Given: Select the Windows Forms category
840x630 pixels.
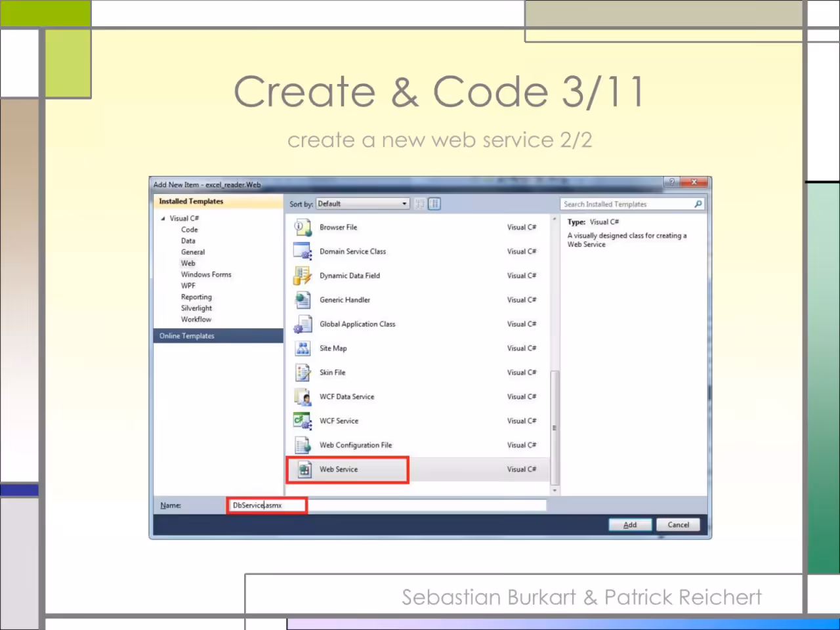Looking at the screenshot, I should pyautogui.click(x=206, y=274).
